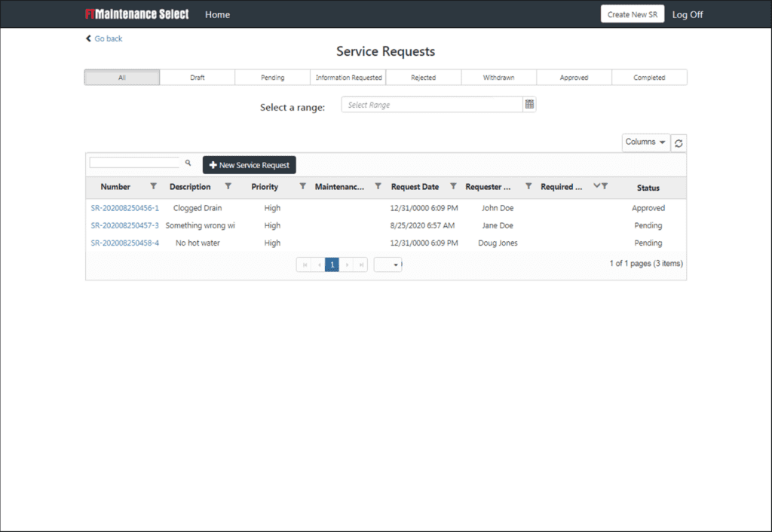The image size is (772, 532).
Task: Sort by the Request Date column header
Action: pos(415,187)
